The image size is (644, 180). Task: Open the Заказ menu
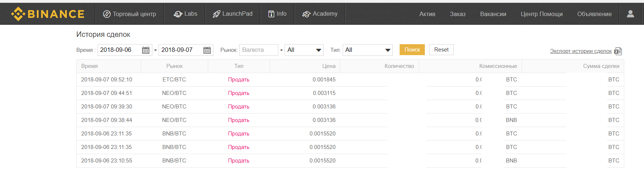457,14
